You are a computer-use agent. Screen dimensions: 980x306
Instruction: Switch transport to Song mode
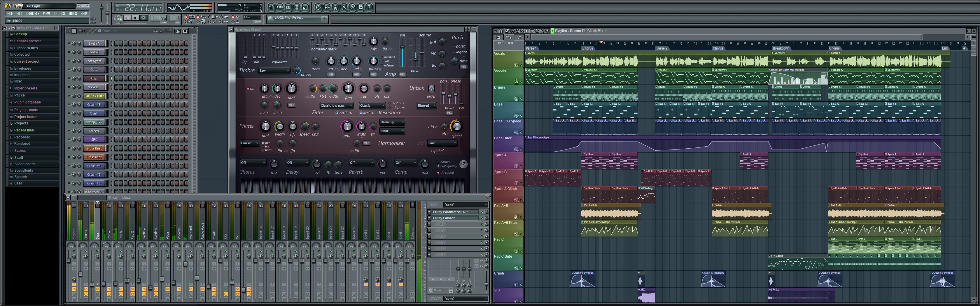pyautogui.click(x=121, y=19)
